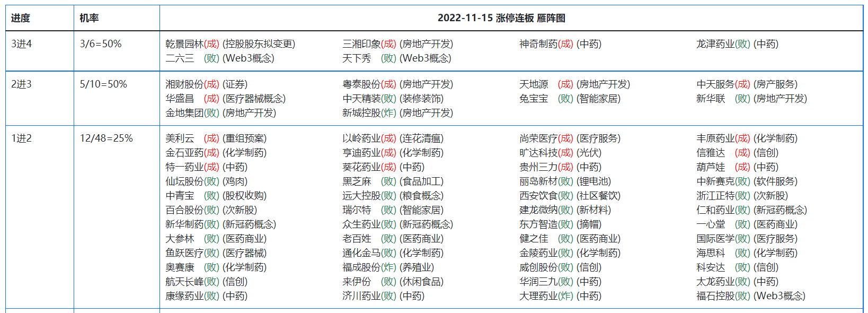Click stock name 信雅达
868x313 pixels.
coord(711,153)
